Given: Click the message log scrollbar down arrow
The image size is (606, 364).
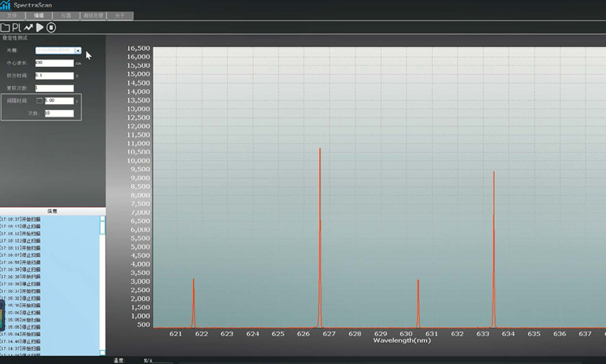Looking at the screenshot, I should pyautogui.click(x=103, y=352).
